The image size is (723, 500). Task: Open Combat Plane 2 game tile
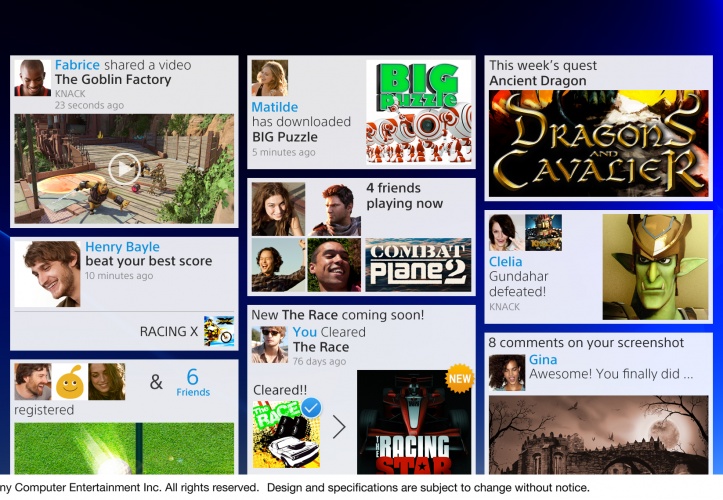coord(417,264)
